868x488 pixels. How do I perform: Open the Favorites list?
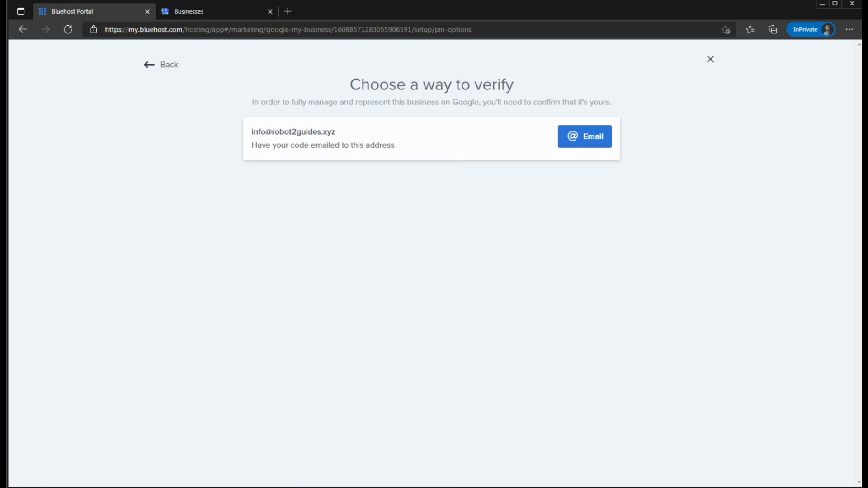coord(750,29)
